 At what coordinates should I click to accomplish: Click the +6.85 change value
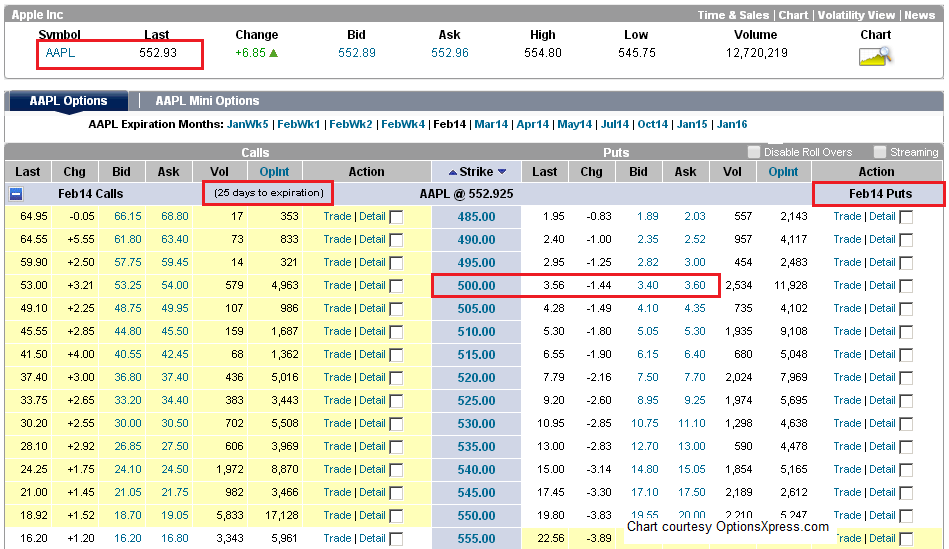[251, 53]
